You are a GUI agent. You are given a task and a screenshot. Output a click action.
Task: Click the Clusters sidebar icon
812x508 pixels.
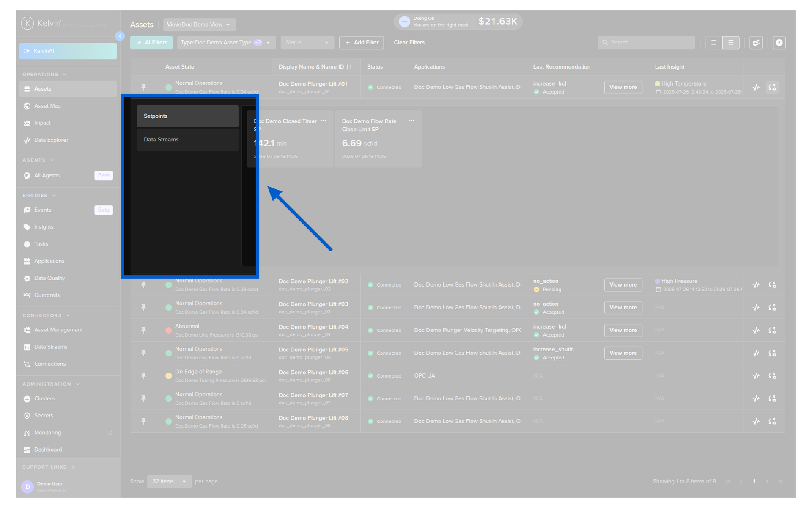tap(27, 398)
